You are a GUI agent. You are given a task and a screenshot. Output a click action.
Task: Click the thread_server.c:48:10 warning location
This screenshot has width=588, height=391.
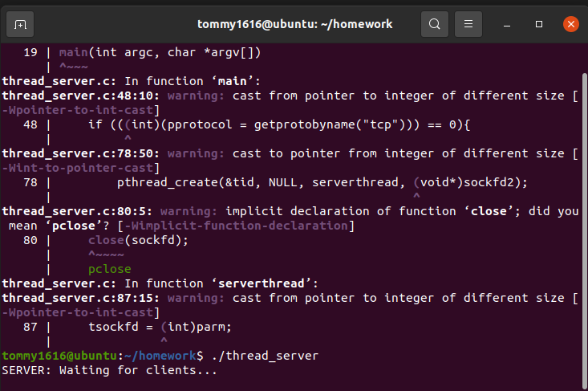[x=82, y=96]
